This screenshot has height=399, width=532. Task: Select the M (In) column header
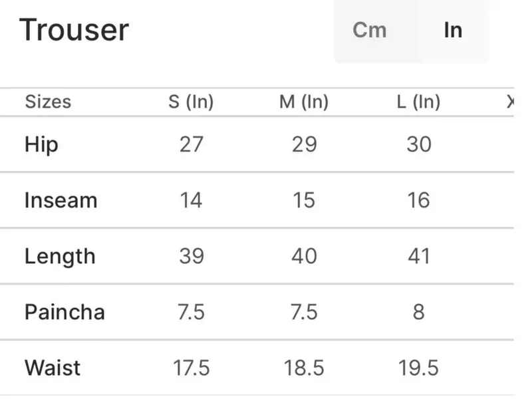[x=304, y=102]
